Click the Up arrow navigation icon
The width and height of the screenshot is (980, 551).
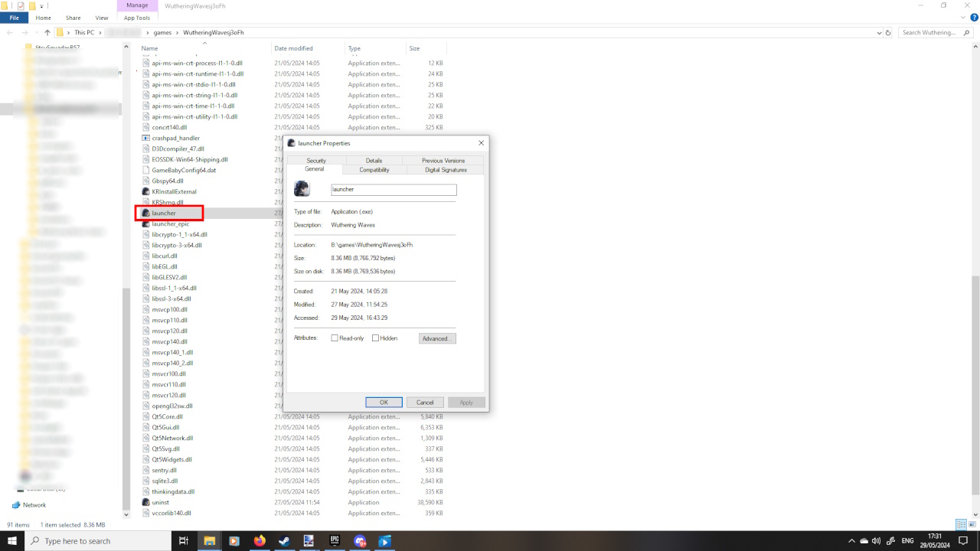point(47,33)
